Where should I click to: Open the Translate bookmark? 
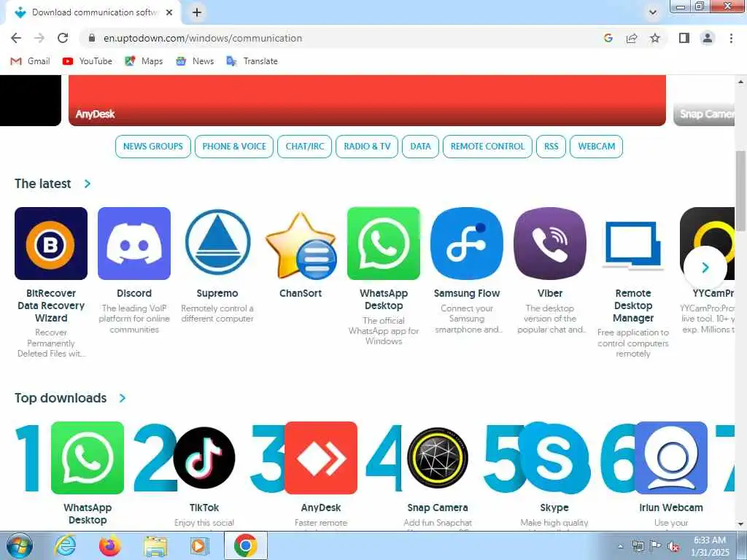click(252, 61)
